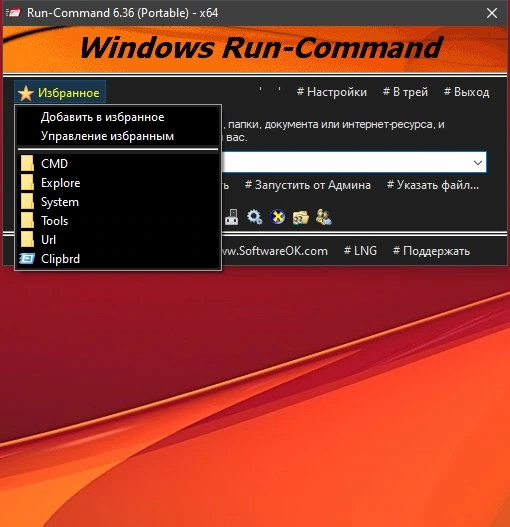Click the network adapter plug icon

point(231,217)
